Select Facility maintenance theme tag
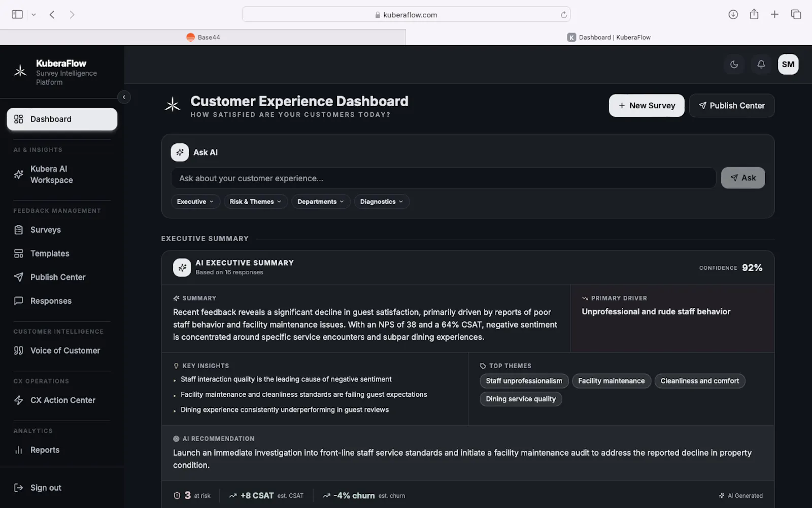Screen dimensions: 812x508 click(x=612, y=381)
